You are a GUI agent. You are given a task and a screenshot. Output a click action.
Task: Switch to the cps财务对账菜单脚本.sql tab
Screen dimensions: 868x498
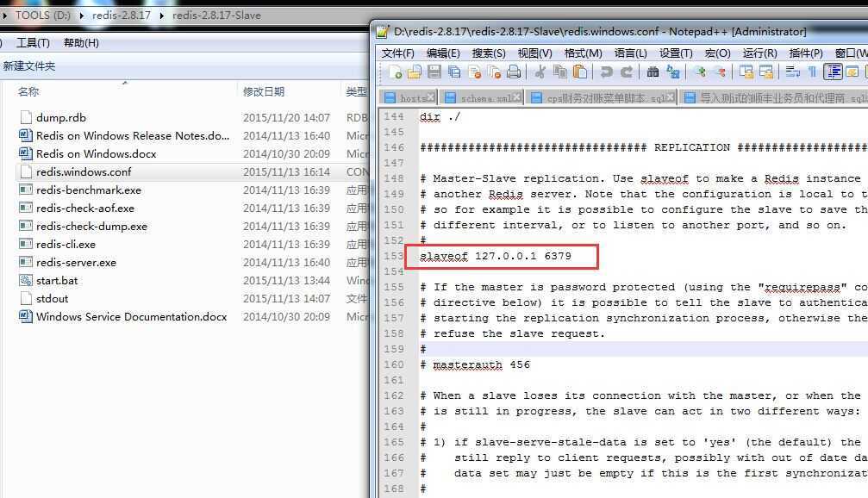pos(601,98)
